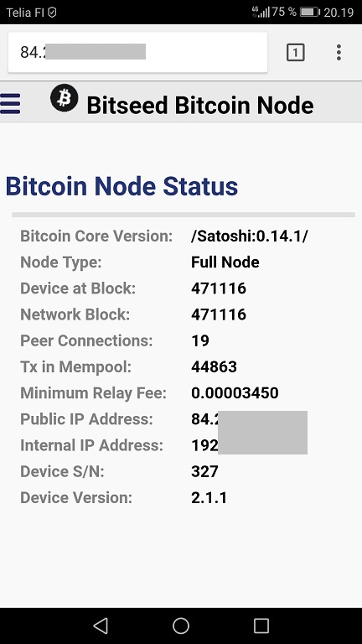Tap the Bitcoin logo icon

[65, 98]
